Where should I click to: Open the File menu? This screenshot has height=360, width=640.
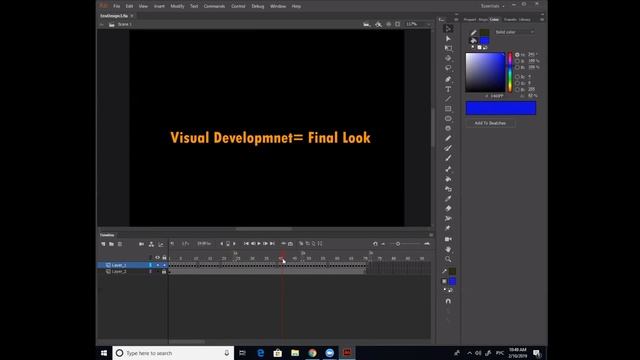(117, 6)
